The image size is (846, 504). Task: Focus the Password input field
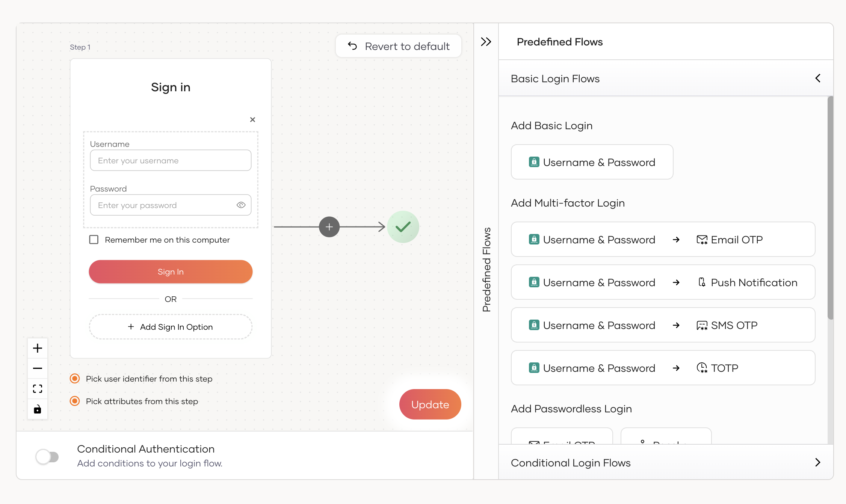pyautogui.click(x=171, y=205)
